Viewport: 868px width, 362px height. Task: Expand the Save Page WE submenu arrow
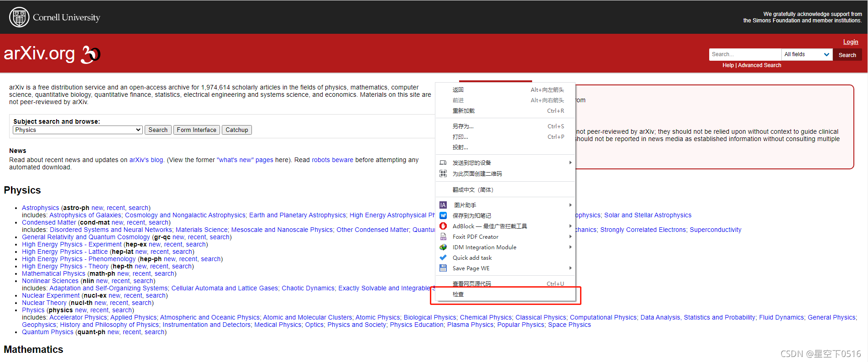tap(570, 268)
